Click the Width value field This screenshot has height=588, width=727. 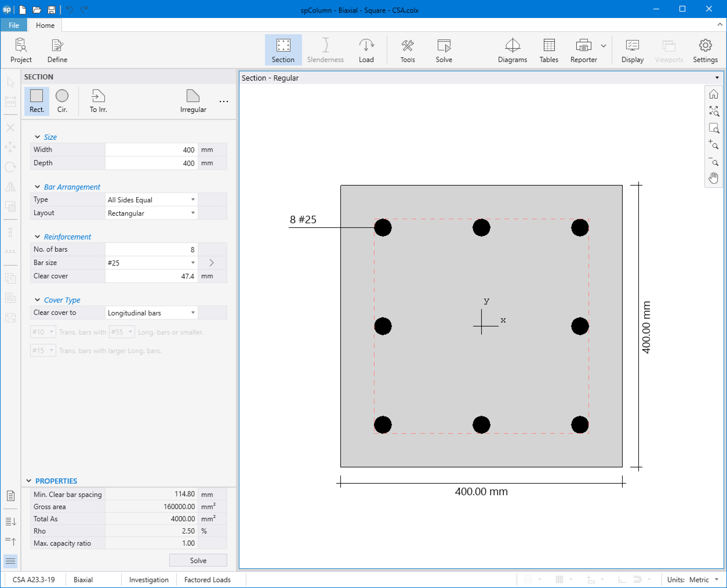(151, 150)
